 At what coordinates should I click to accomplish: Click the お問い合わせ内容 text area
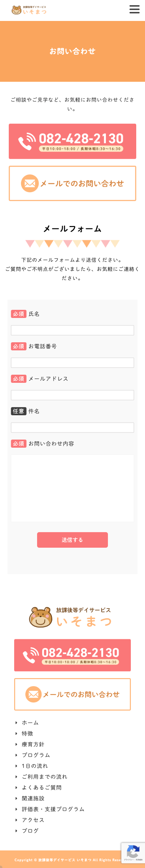click(x=72, y=488)
